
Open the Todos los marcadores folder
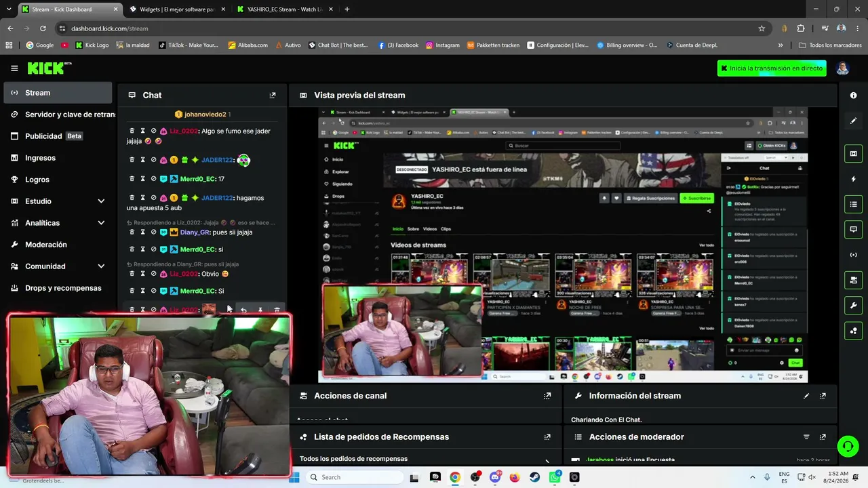coord(830,45)
